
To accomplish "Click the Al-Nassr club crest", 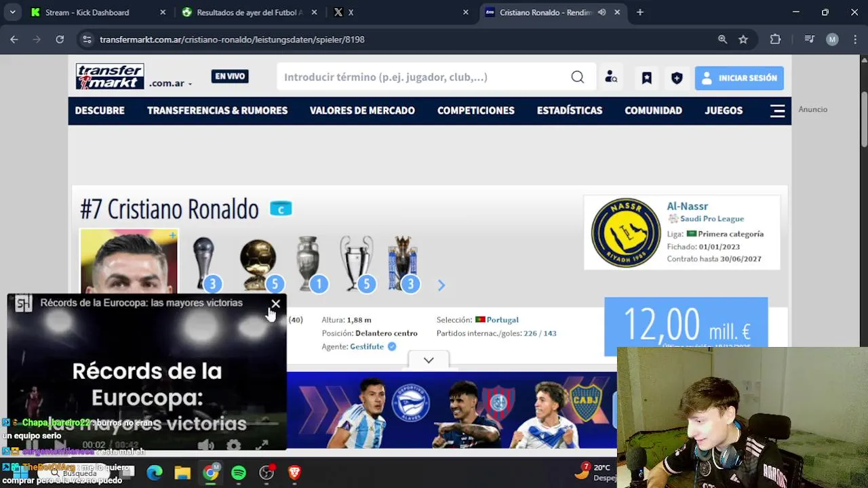I will pyautogui.click(x=625, y=232).
